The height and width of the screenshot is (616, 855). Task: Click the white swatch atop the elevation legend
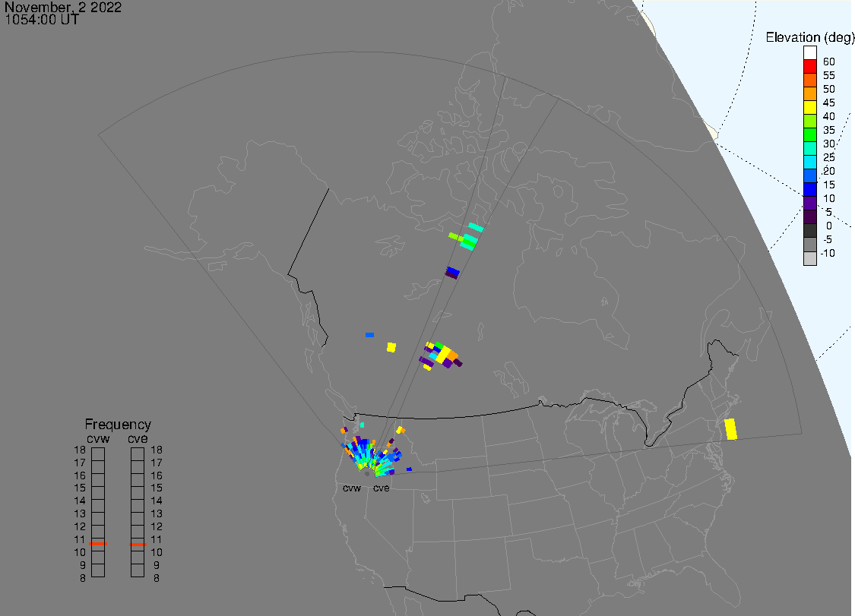coord(809,53)
